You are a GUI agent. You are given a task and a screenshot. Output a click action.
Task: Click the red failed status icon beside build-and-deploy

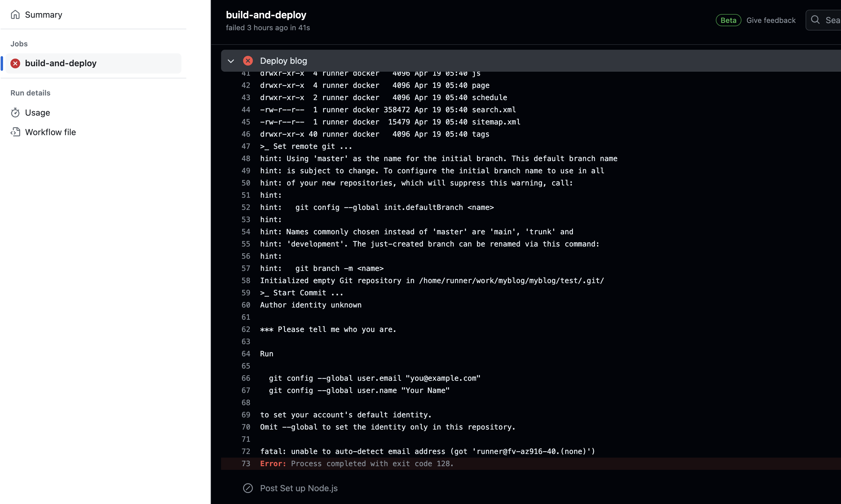pyautogui.click(x=15, y=63)
